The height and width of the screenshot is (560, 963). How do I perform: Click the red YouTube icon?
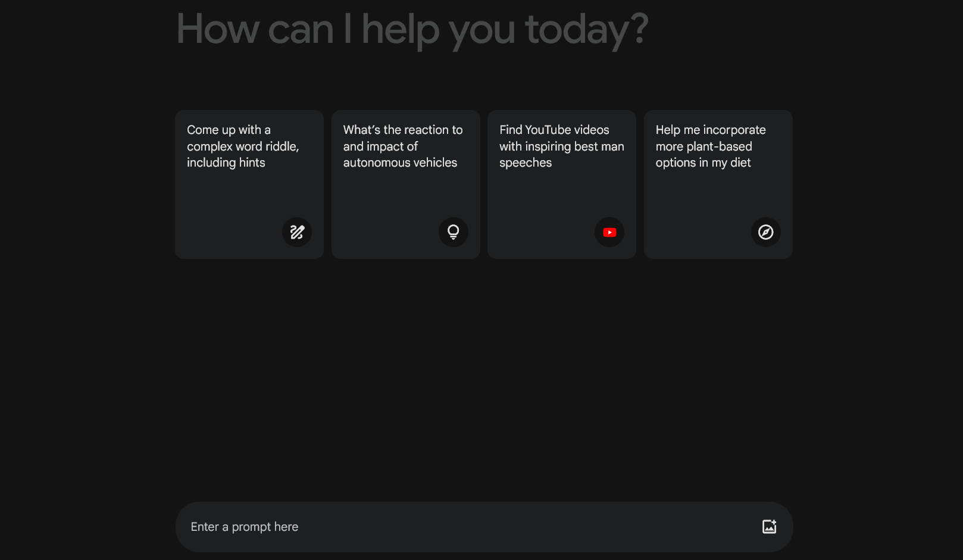tap(609, 232)
